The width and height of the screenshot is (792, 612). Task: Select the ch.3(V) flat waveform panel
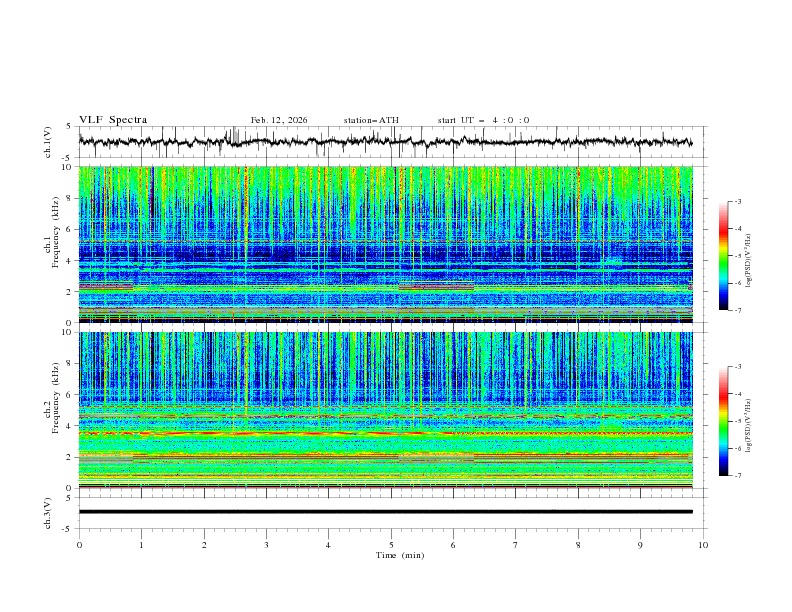(390, 512)
